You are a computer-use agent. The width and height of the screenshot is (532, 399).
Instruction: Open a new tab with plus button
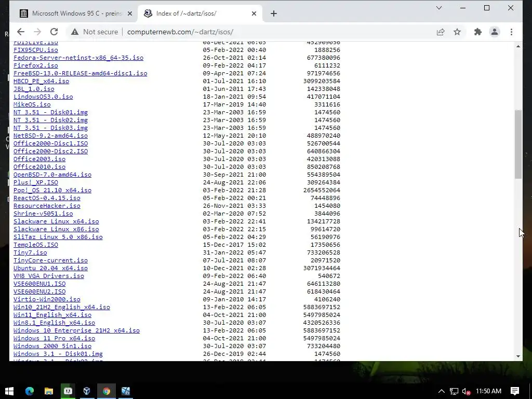click(x=274, y=14)
